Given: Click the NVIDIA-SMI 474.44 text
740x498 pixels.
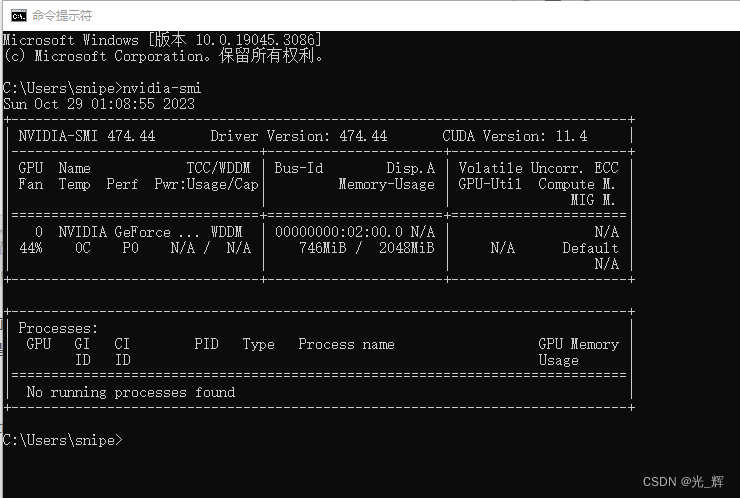Looking at the screenshot, I should click(87, 136).
